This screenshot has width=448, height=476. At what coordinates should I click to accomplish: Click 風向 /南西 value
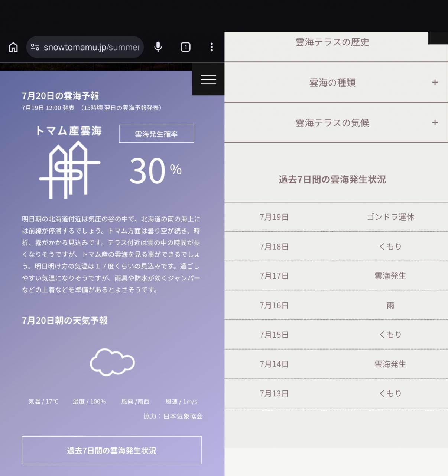click(x=135, y=402)
